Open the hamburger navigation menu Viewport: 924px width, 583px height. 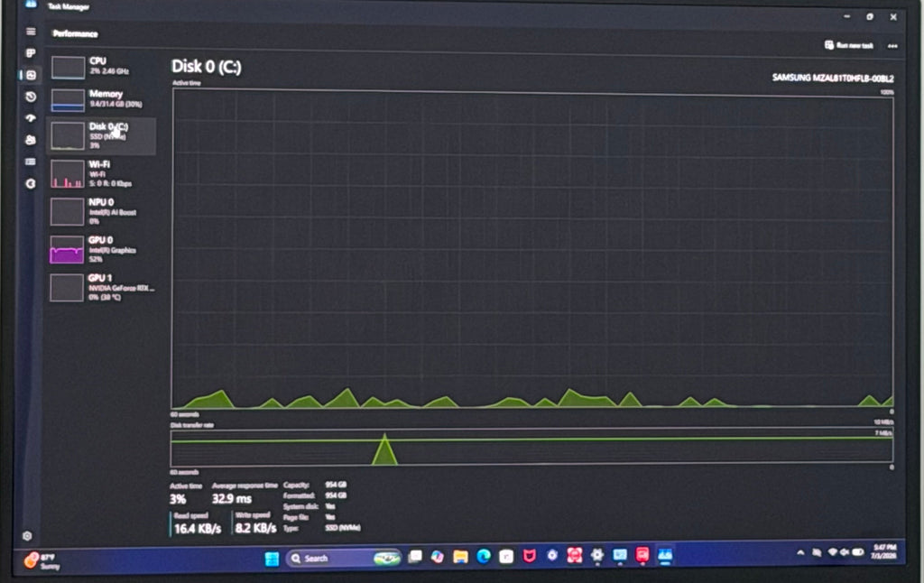coord(31,32)
